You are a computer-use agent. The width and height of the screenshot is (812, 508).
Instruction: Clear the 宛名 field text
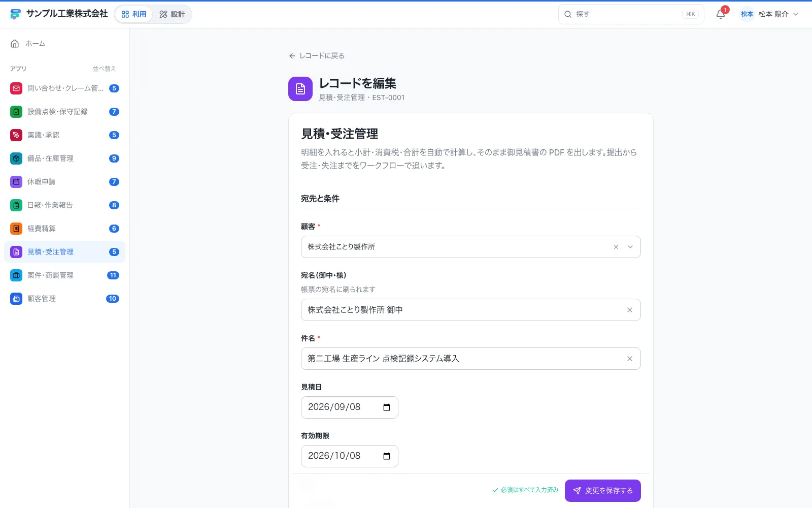pos(630,310)
